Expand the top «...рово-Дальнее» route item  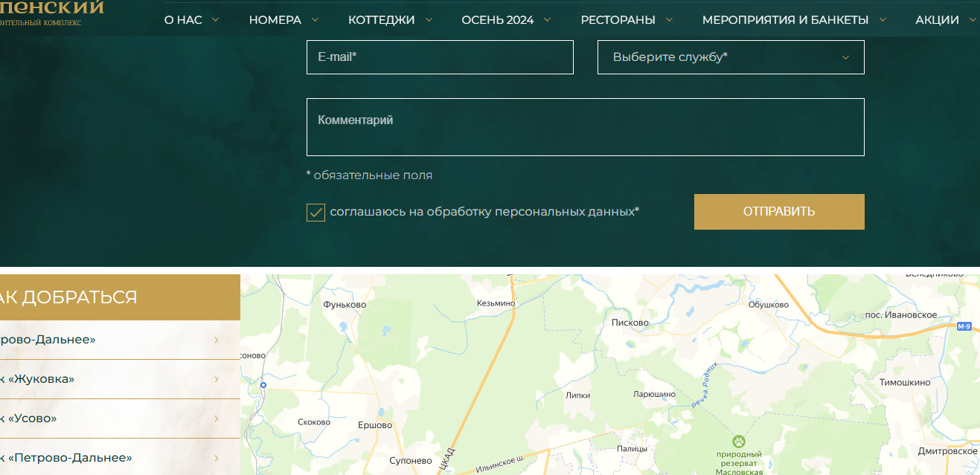coord(120,340)
